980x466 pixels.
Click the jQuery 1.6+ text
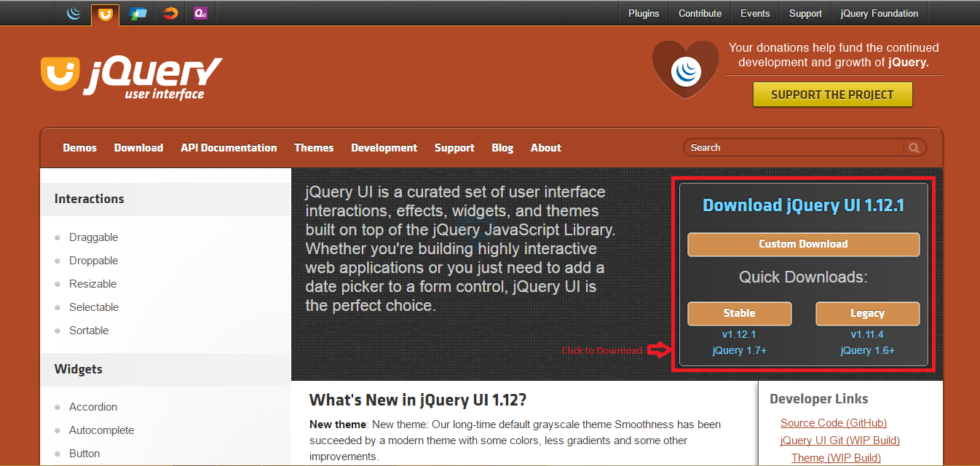coord(867,351)
